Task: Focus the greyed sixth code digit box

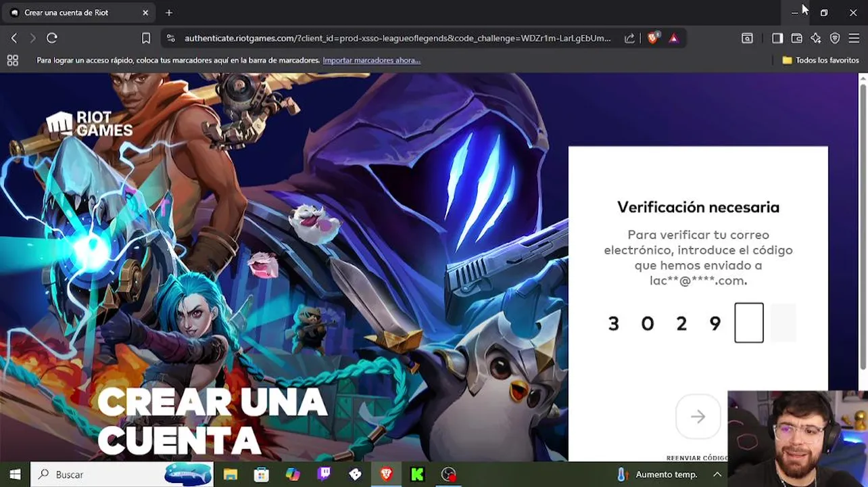Action: [783, 323]
